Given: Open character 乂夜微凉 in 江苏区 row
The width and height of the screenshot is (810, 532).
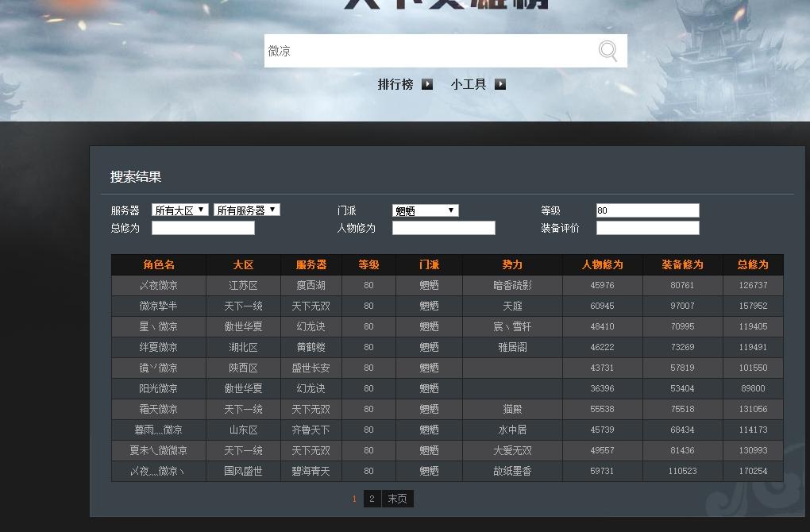Looking at the screenshot, I should point(159,285).
